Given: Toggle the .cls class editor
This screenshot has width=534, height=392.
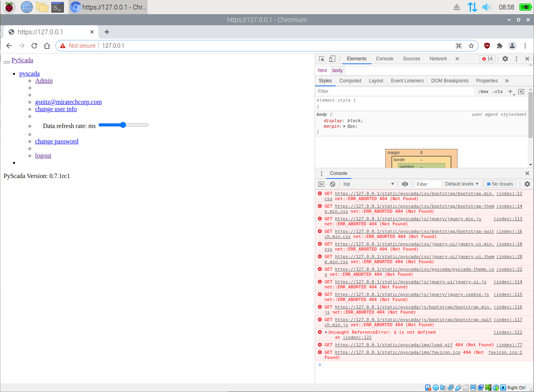Looking at the screenshot, I should click(x=498, y=91).
